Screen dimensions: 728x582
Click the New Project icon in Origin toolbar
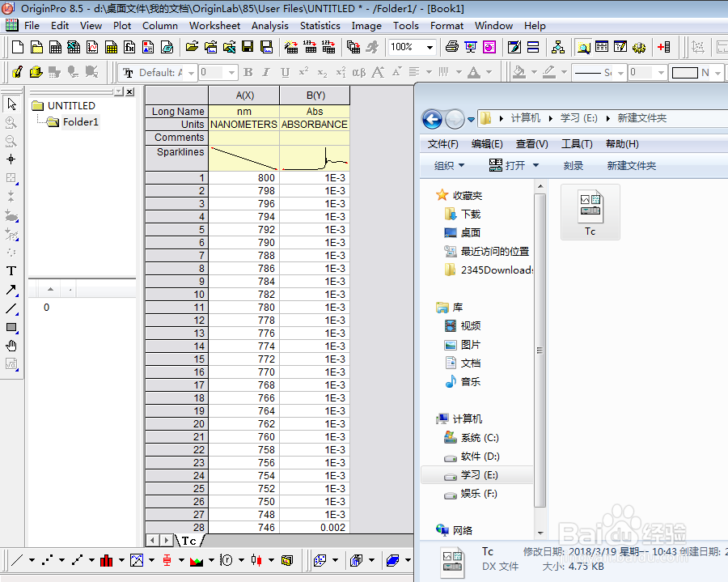point(18,47)
